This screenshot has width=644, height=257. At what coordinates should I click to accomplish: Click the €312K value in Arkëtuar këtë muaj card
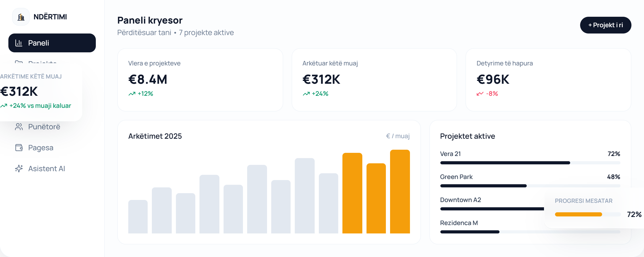point(321,80)
